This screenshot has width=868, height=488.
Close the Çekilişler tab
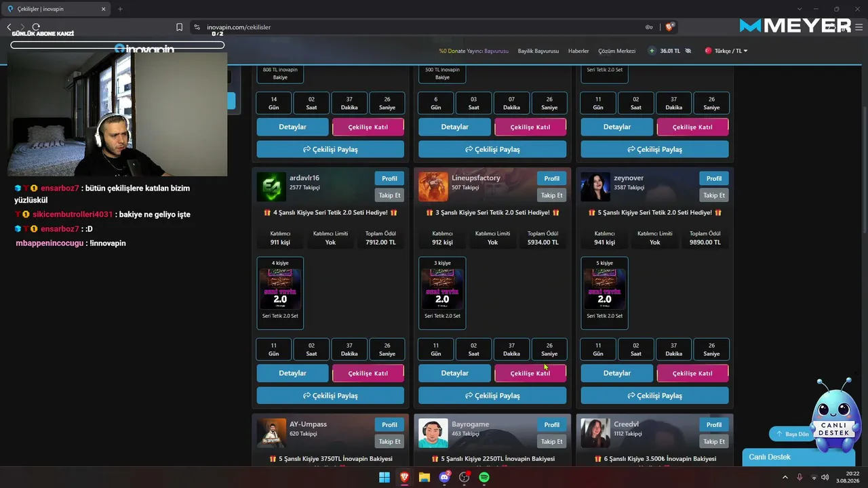[x=104, y=9]
